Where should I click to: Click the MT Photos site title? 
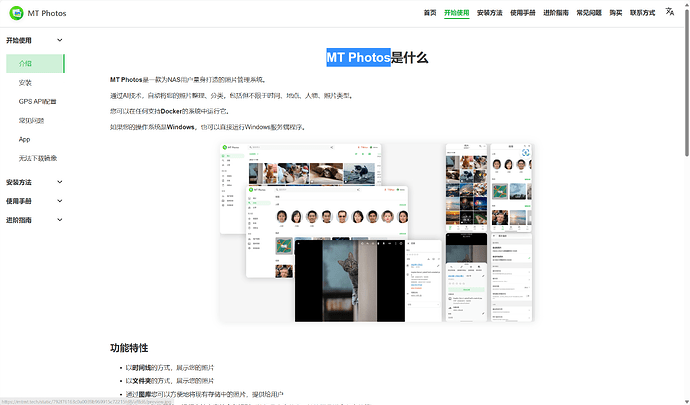point(47,13)
